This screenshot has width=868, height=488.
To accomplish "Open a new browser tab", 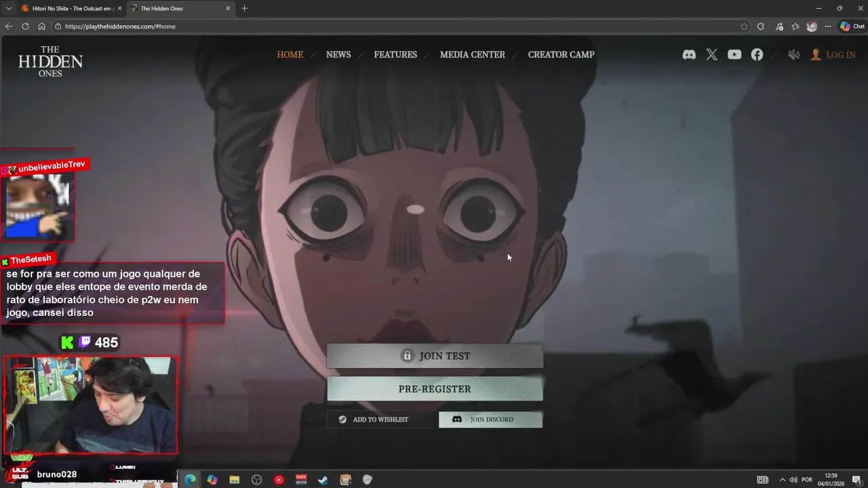I will pyautogui.click(x=245, y=8).
